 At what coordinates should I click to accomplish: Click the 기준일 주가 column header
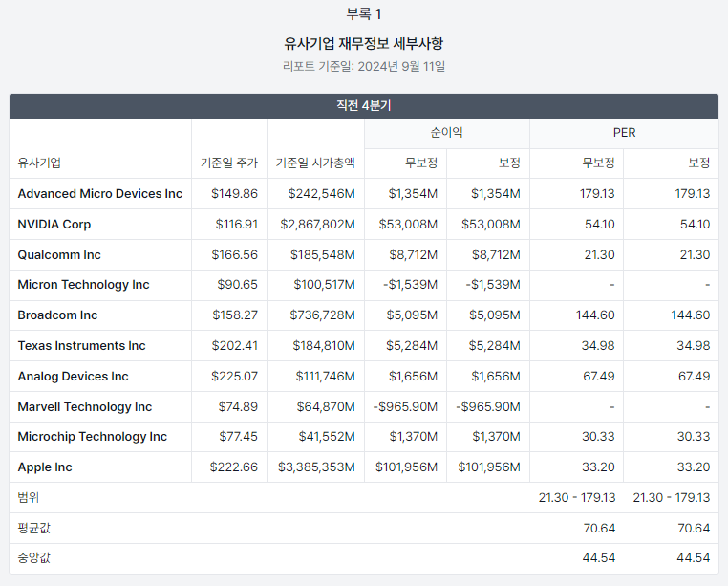pyautogui.click(x=229, y=163)
